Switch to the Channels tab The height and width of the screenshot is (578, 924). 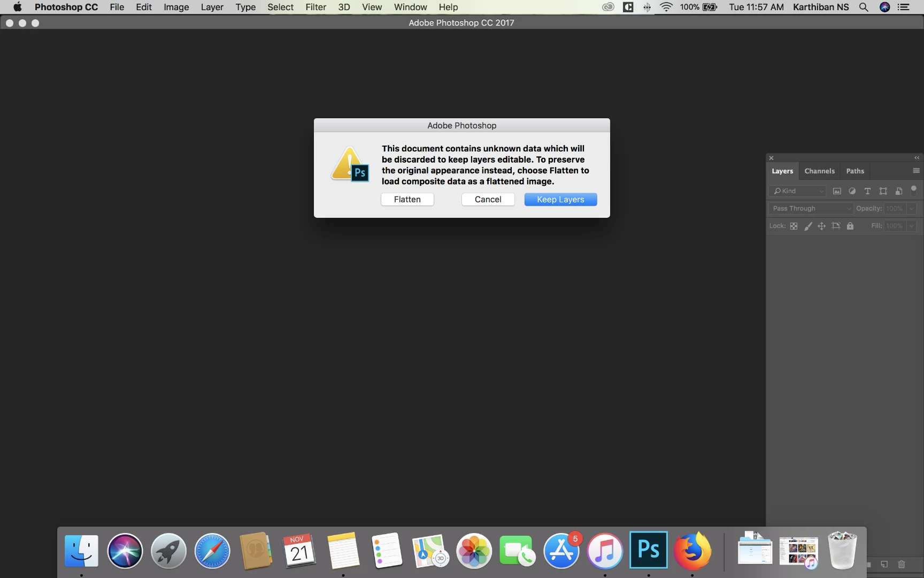(819, 171)
